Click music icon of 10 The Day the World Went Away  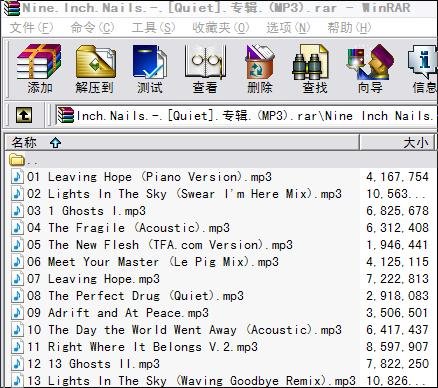[17, 330]
